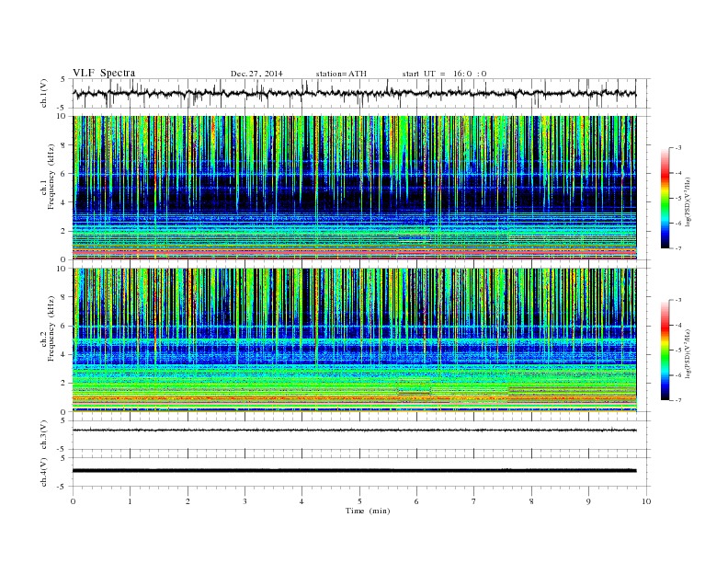
Task: Click time axis tick label '5'
Action: click(359, 501)
